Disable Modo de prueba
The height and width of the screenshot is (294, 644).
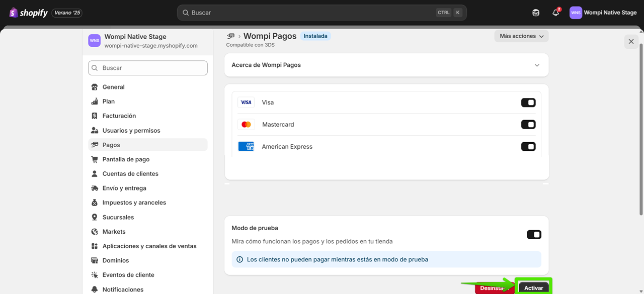coord(534,234)
